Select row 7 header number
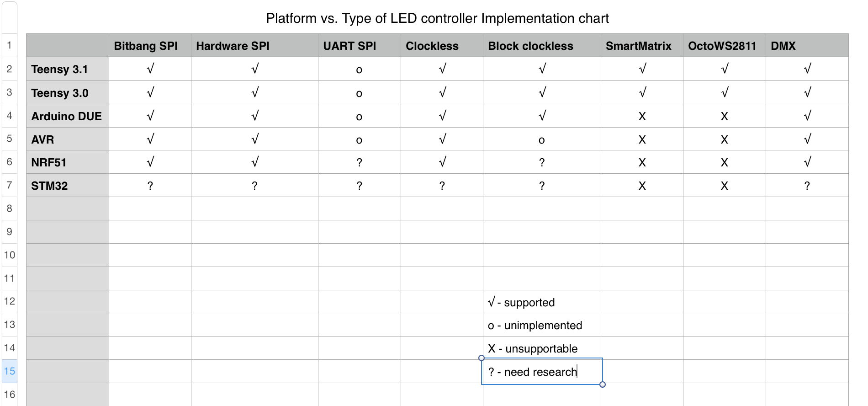 (9, 185)
